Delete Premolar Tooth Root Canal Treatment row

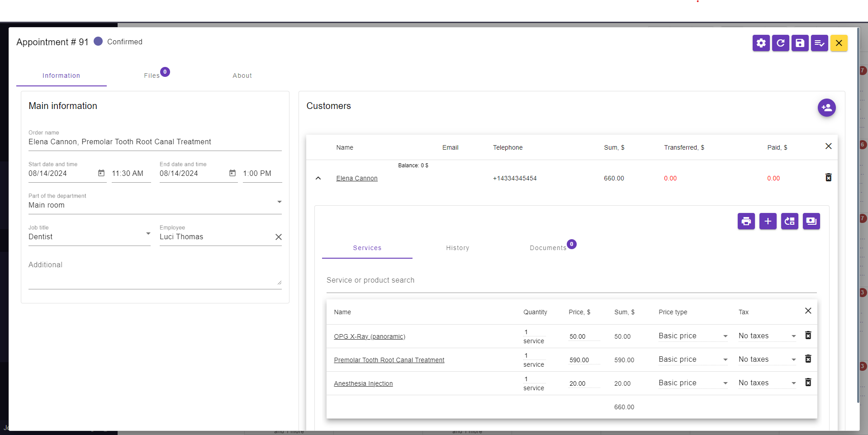pyautogui.click(x=808, y=359)
